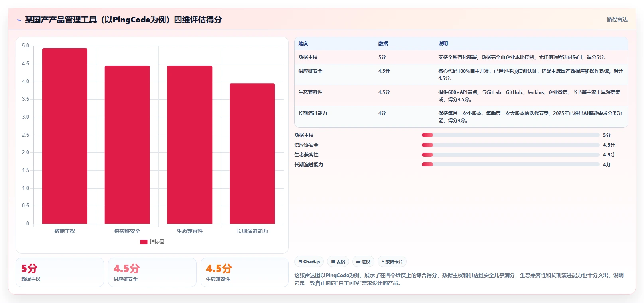
Task: Click the 数据主权 progress bar
Action: click(x=511, y=135)
